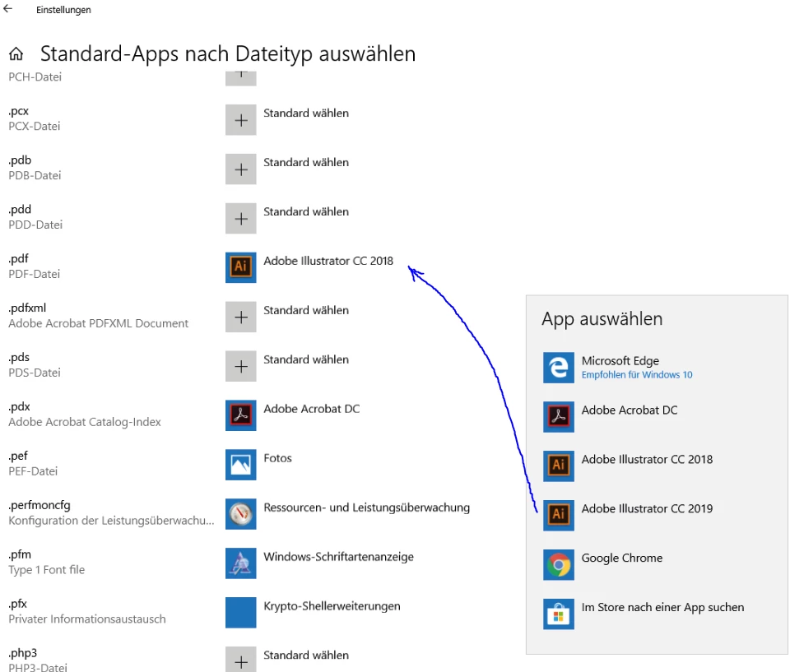Click the plus icon for .pdb

240,169
